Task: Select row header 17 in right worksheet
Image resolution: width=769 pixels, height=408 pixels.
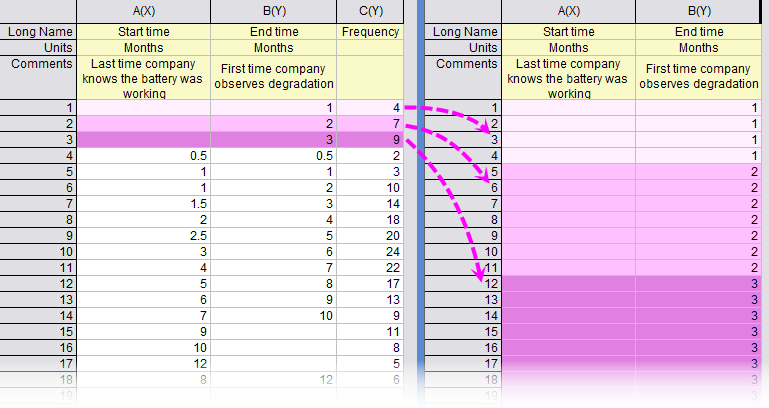Action: click(463, 364)
